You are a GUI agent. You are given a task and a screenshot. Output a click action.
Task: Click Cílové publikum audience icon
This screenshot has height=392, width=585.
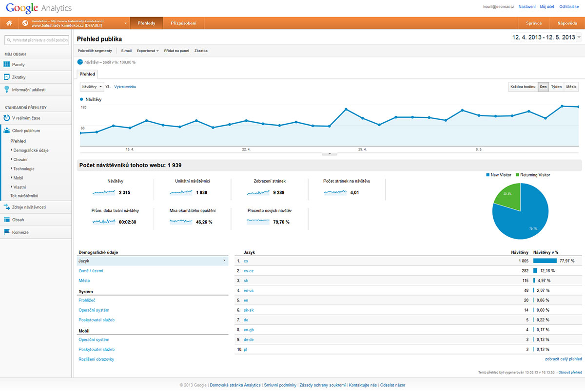(x=7, y=131)
